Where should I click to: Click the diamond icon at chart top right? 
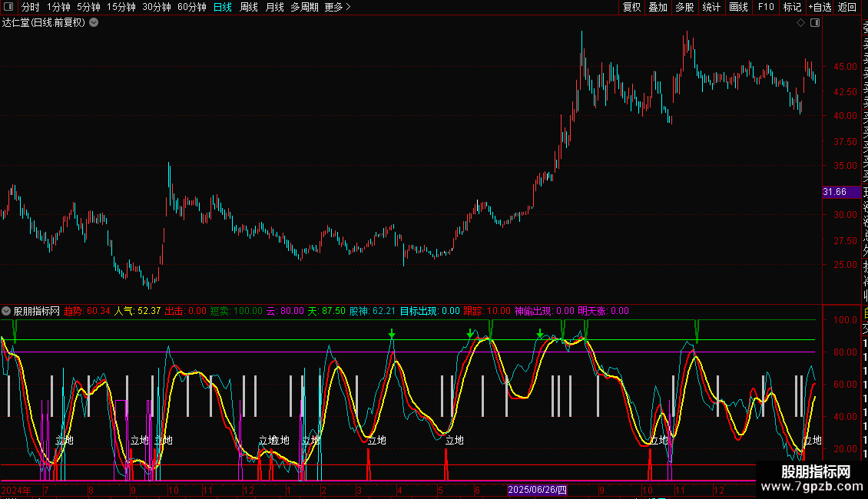[801, 23]
